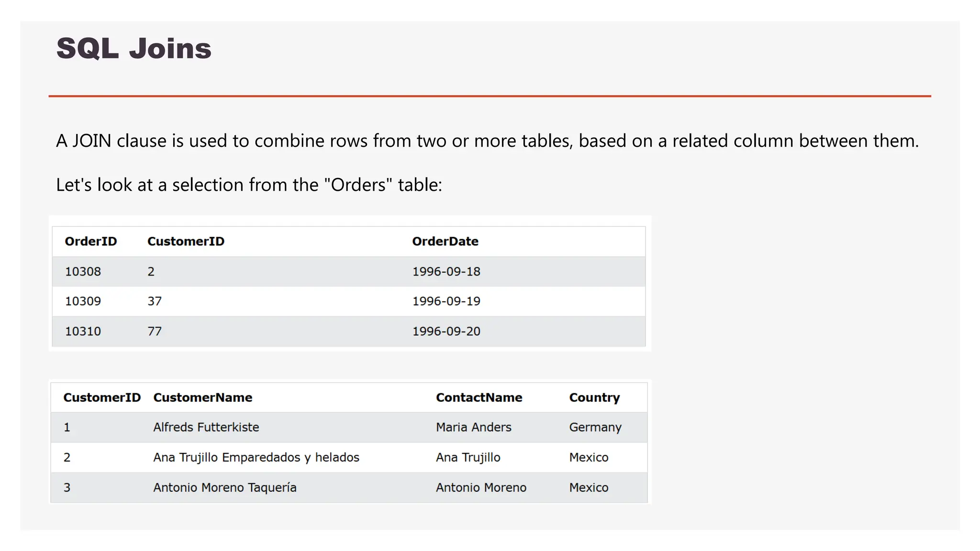This screenshot has height=551, width=980.
Task: Click the Antonio Moreno Taquería cell
Action: (225, 488)
